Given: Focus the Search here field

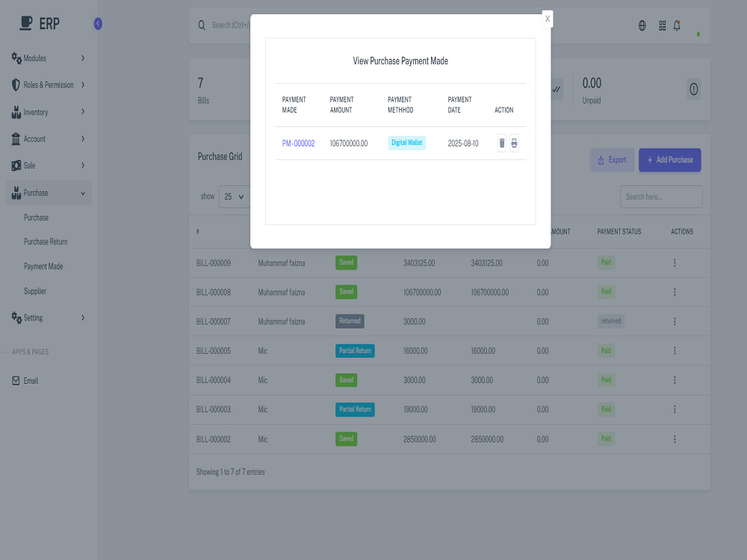Looking at the screenshot, I should point(661,196).
